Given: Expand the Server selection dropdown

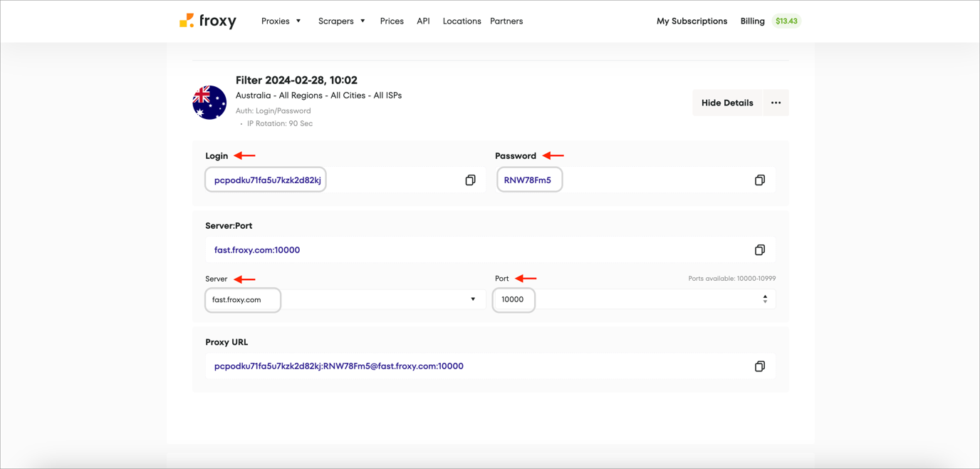Looking at the screenshot, I should click(x=473, y=299).
